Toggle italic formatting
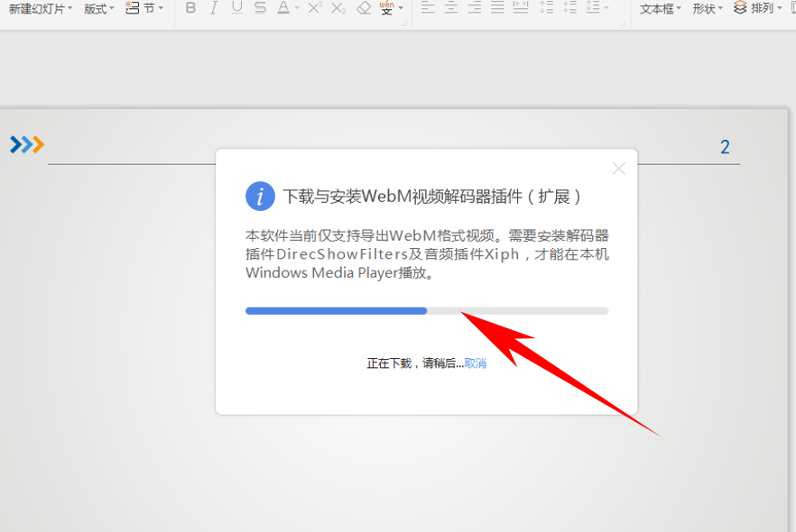 tap(214, 7)
